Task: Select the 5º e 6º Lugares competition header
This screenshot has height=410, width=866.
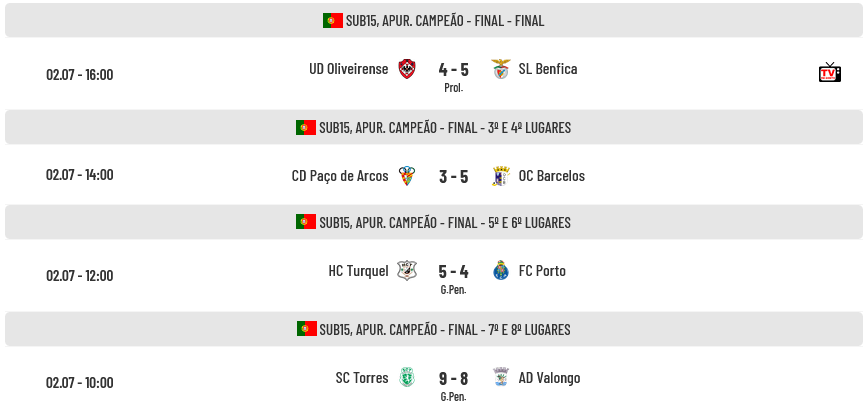Action: 434,222
